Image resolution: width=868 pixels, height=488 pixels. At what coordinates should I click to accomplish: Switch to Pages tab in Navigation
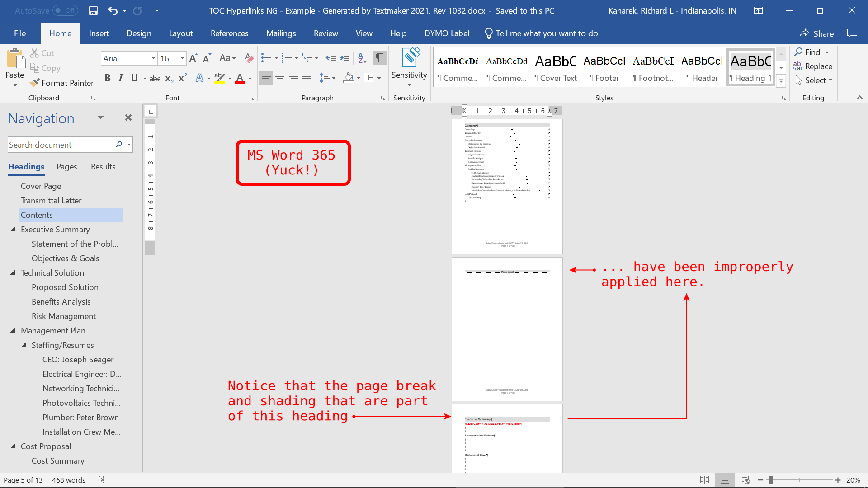click(x=66, y=167)
